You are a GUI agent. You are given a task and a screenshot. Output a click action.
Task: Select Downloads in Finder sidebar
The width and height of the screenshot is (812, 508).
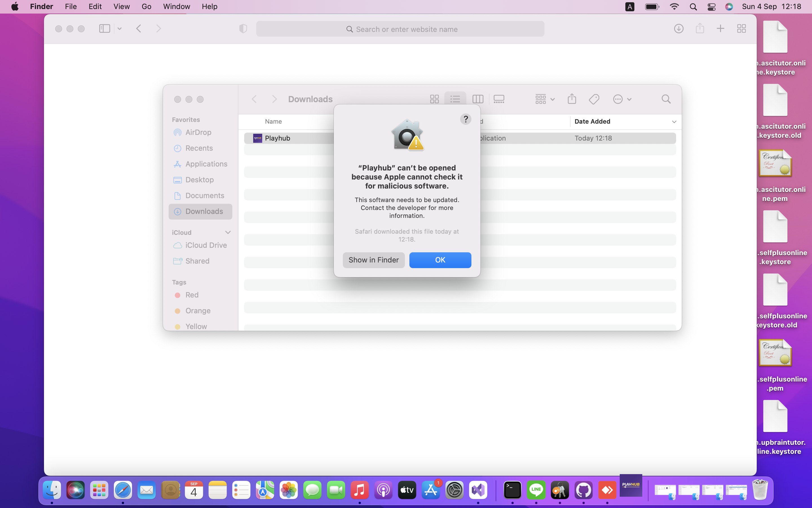(200, 211)
